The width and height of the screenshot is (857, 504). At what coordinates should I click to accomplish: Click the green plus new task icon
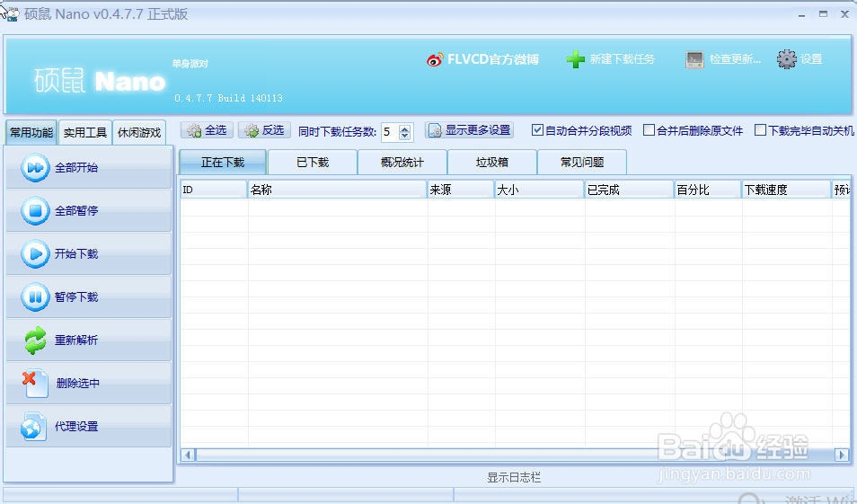click(576, 59)
